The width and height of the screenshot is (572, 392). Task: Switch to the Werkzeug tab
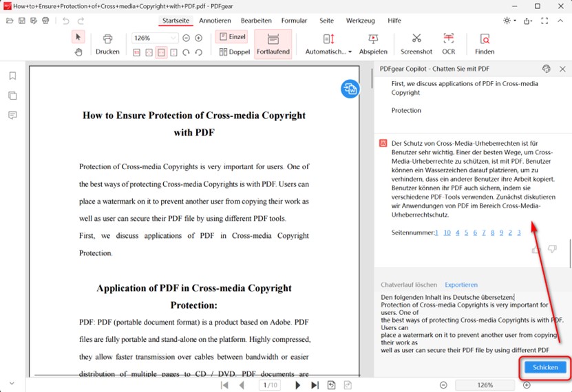click(x=360, y=21)
